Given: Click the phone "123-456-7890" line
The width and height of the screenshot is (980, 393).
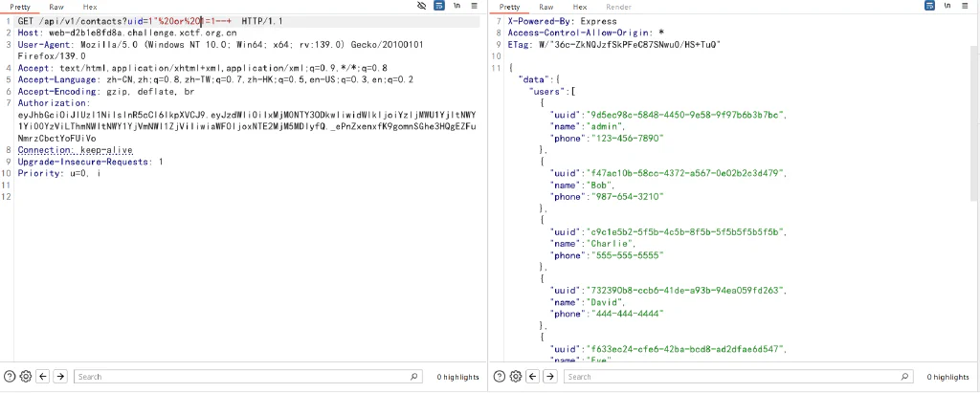Looking at the screenshot, I should [x=606, y=138].
